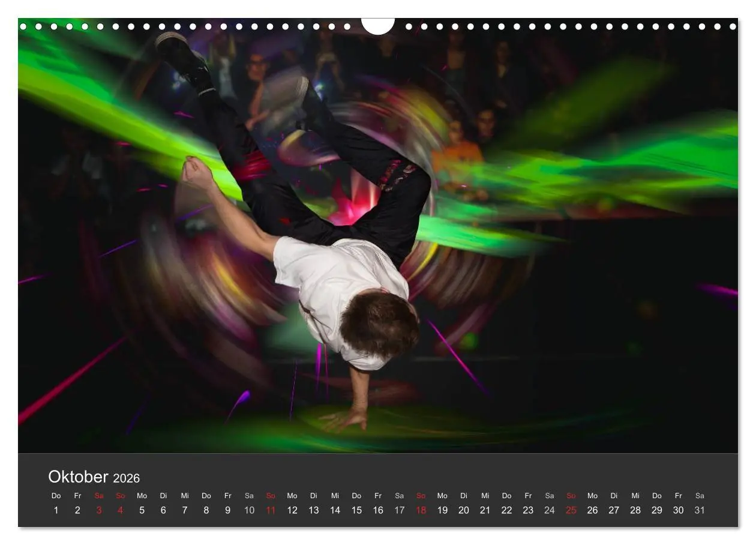Viewport: 756px width, 545px height.
Task: Click date 16 in the calendar strip
Action: [378, 510]
